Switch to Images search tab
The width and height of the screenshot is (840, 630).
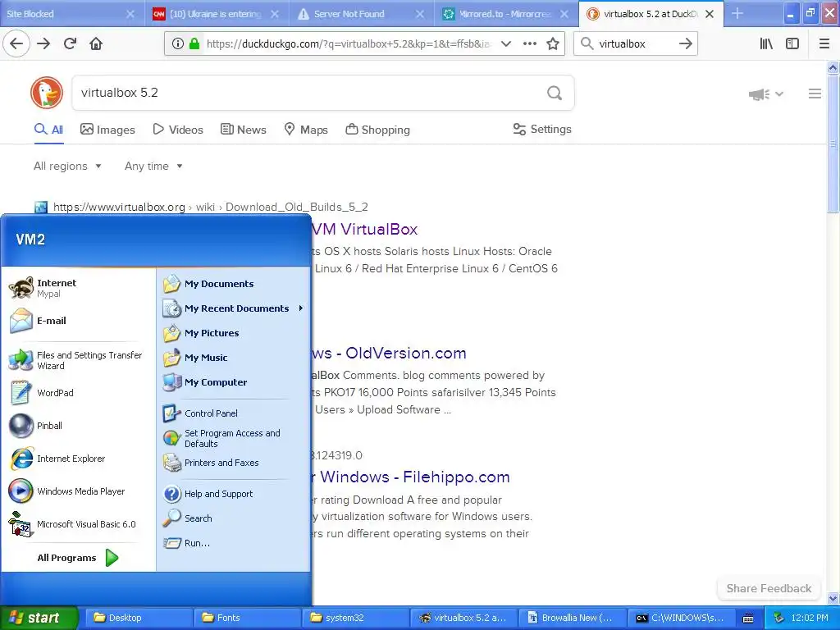point(107,130)
